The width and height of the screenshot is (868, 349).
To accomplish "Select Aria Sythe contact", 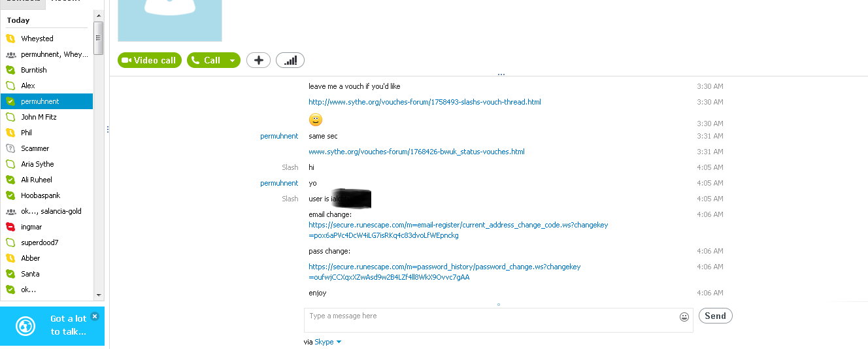I will [46, 164].
